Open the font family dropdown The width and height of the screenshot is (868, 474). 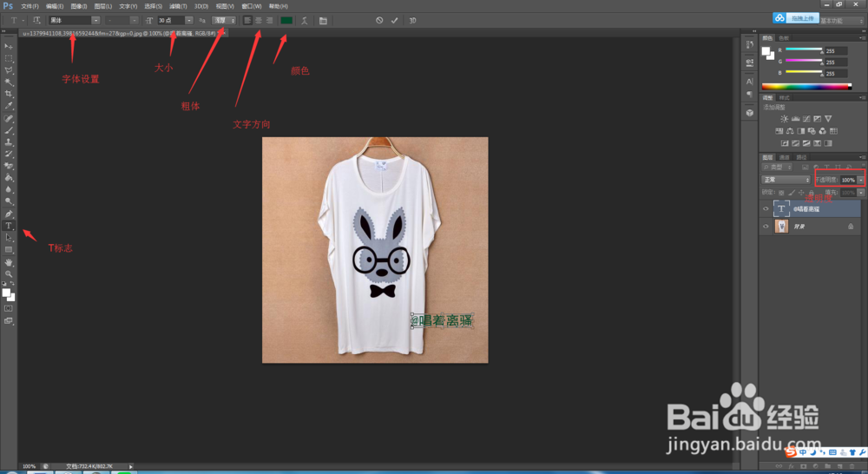coord(95,20)
